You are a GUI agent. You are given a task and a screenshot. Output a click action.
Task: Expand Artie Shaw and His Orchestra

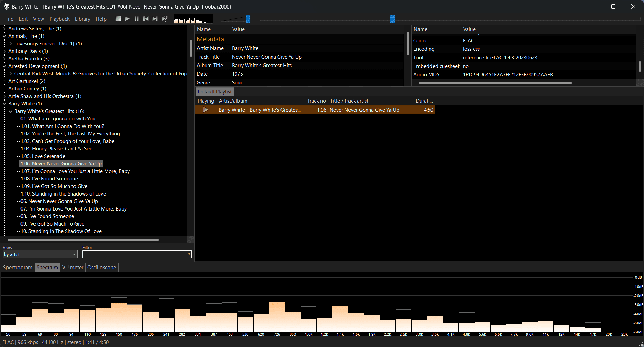click(x=4, y=96)
